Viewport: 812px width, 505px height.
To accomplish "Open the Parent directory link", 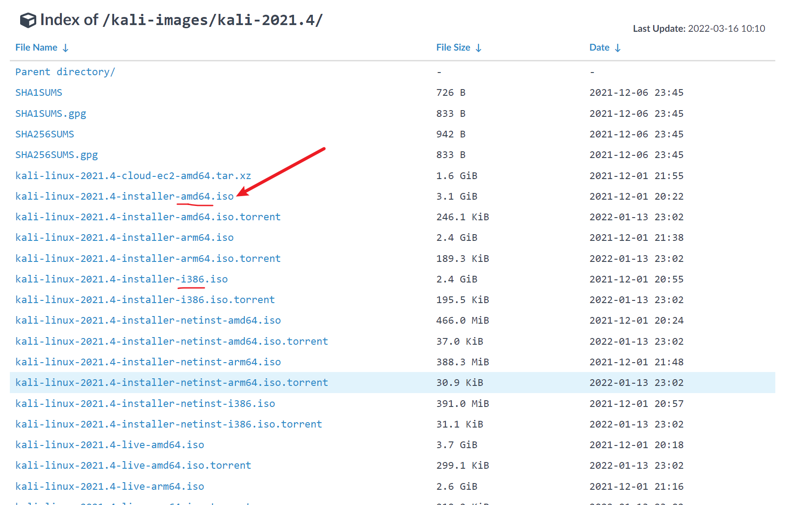I will [65, 72].
